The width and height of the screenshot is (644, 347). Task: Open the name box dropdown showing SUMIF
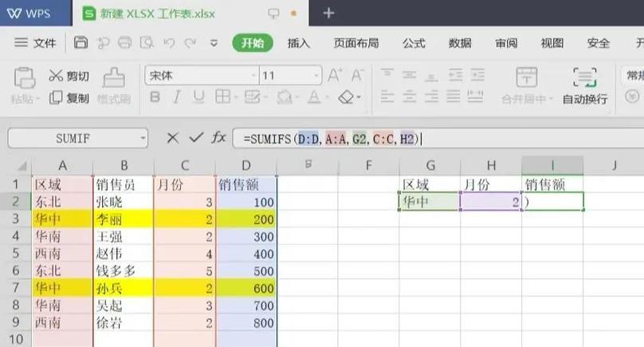click(x=143, y=138)
